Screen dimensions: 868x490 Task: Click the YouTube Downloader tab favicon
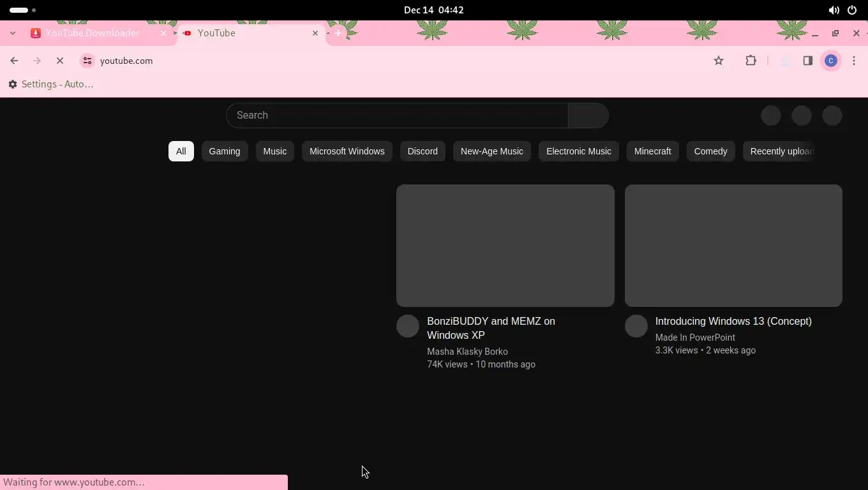coord(36,33)
